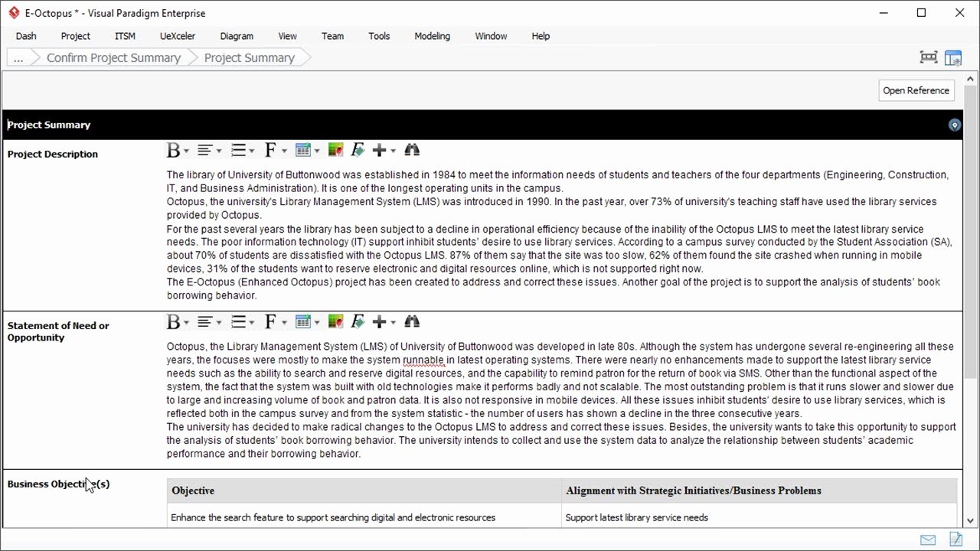Click the 'Business Objective(s)' label
Image resolution: width=980 pixels, height=551 pixels.
coord(58,484)
